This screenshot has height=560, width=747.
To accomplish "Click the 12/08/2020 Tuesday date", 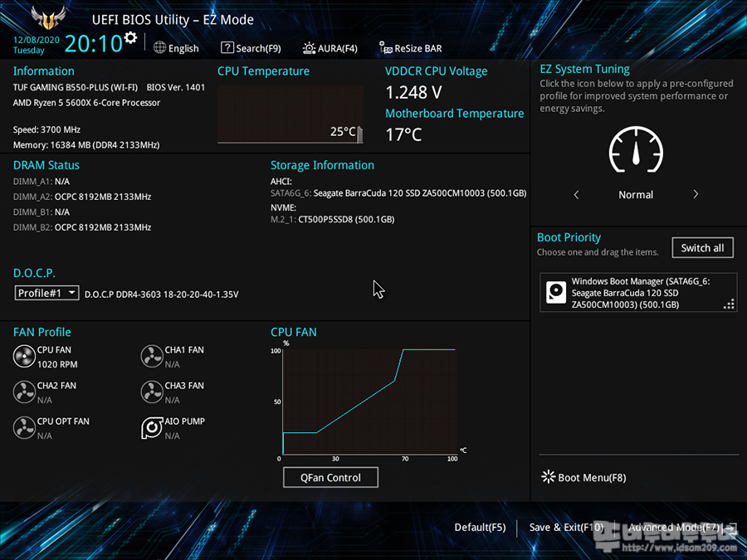I will (37, 45).
